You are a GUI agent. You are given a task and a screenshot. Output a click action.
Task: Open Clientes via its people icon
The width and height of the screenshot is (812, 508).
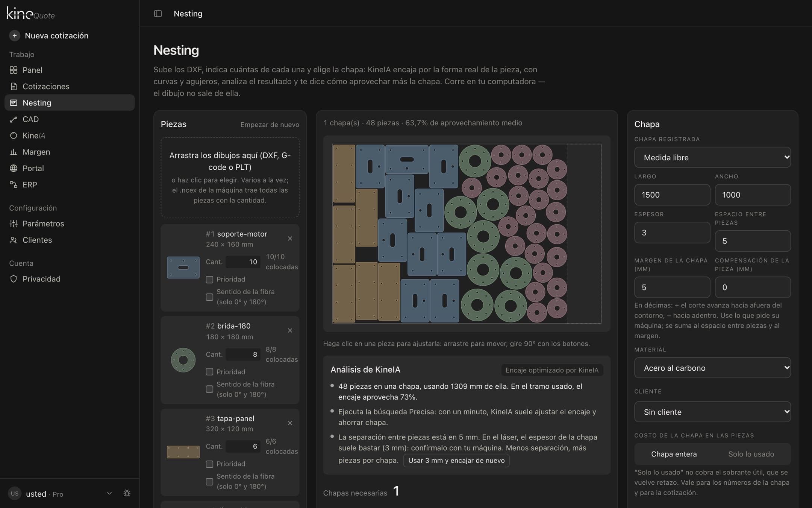click(x=14, y=240)
